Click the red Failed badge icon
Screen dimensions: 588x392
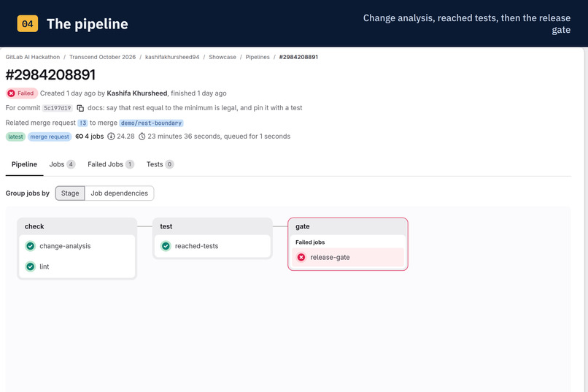pos(11,93)
